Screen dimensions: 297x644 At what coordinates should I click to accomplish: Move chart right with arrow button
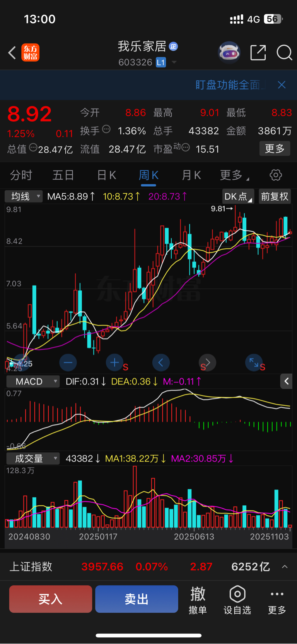207,363
